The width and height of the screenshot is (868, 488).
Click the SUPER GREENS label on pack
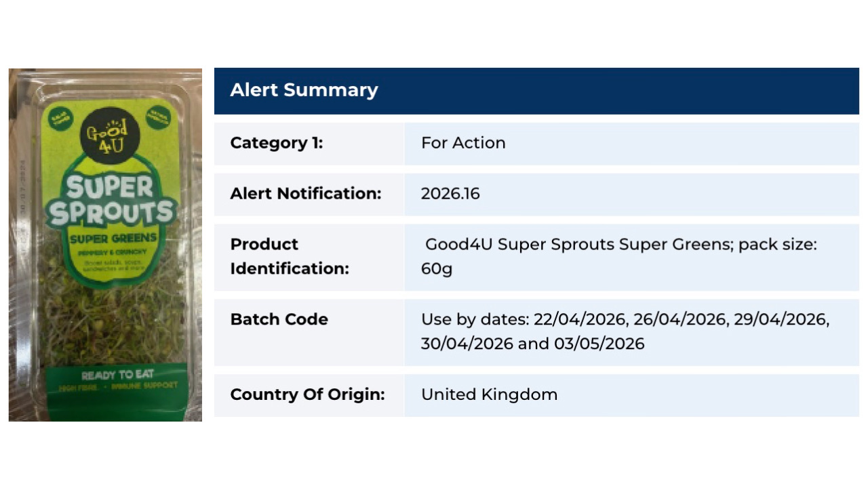[113, 239]
